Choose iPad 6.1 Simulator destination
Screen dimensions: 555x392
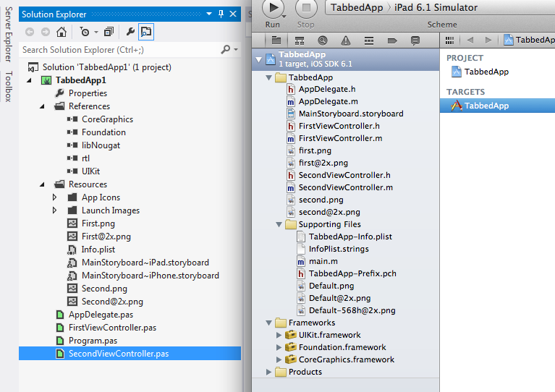(x=436, y=7)
